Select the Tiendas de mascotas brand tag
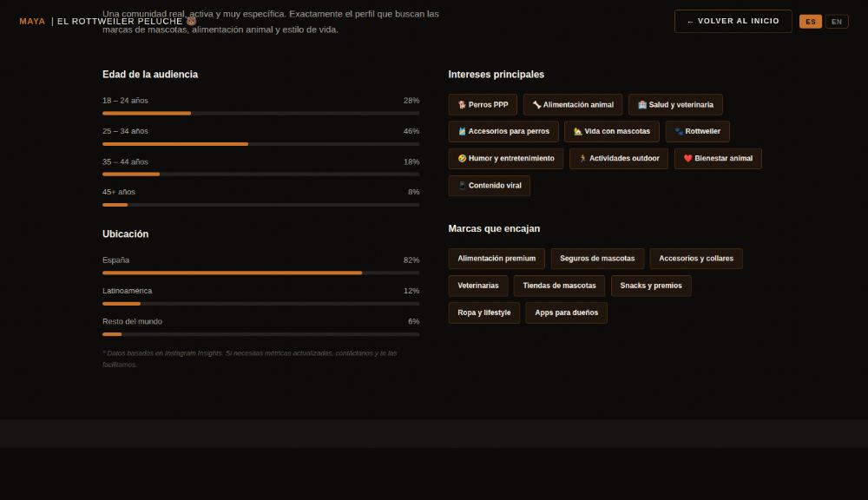Image resolution: width=868 pixels, height=500 pixels. (x=559, y=286)
